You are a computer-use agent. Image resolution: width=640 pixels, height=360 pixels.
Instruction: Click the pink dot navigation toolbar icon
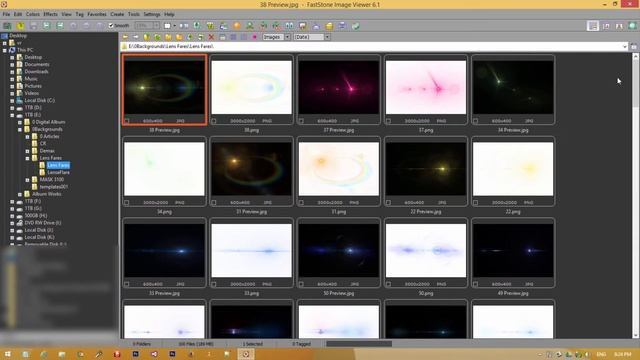(254, 37)
